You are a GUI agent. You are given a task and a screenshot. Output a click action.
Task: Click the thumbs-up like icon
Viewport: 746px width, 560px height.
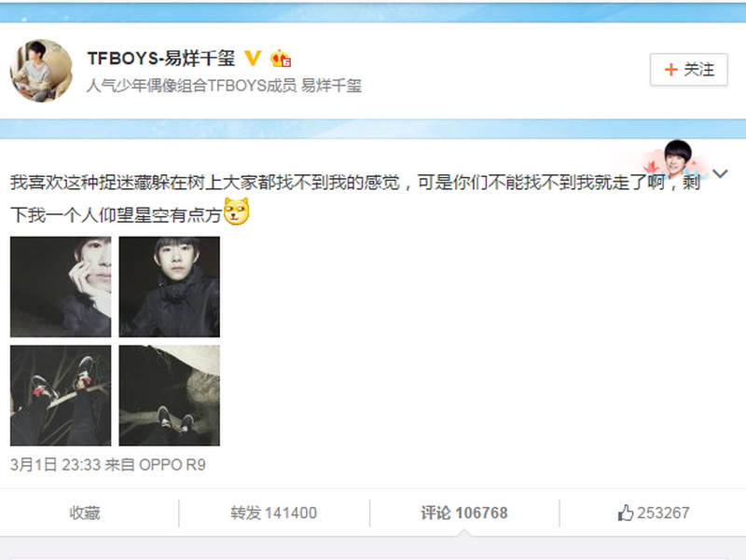tap(625, 512)
